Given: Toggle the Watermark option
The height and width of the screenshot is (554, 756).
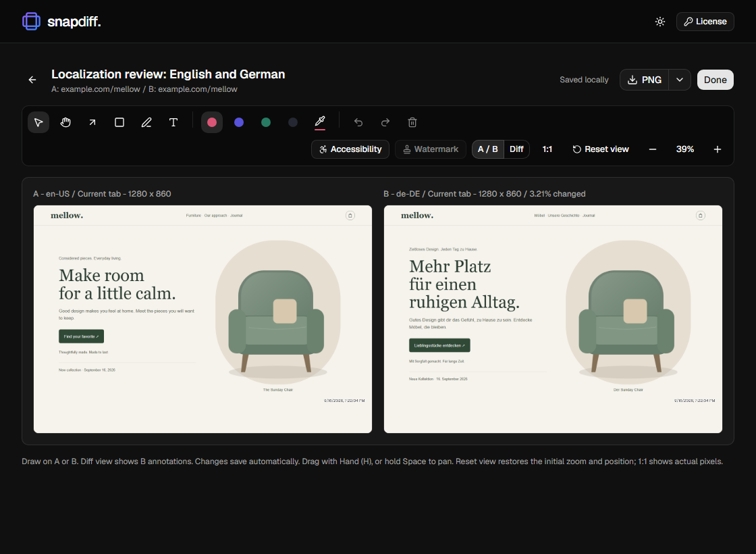Looking at the screenshot, I should [x=431, y=149].
